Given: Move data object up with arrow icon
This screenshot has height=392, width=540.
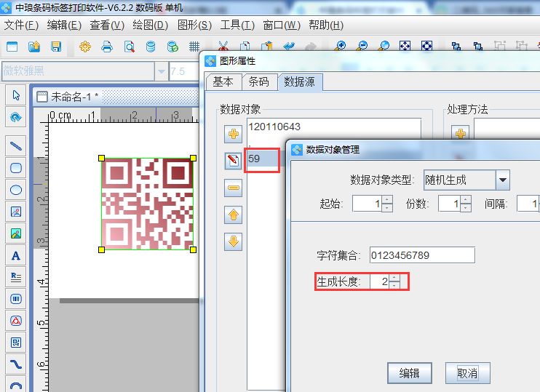Looking at the screenshot, I should (234, 215).
